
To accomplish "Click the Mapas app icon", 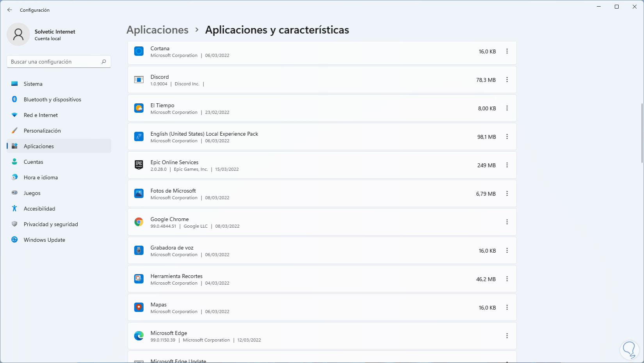I will tap(139, 308).
